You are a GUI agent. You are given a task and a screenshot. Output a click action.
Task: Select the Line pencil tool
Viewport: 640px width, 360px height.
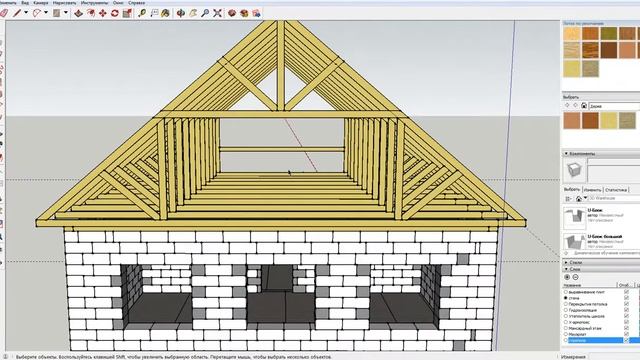pos(17,13)
